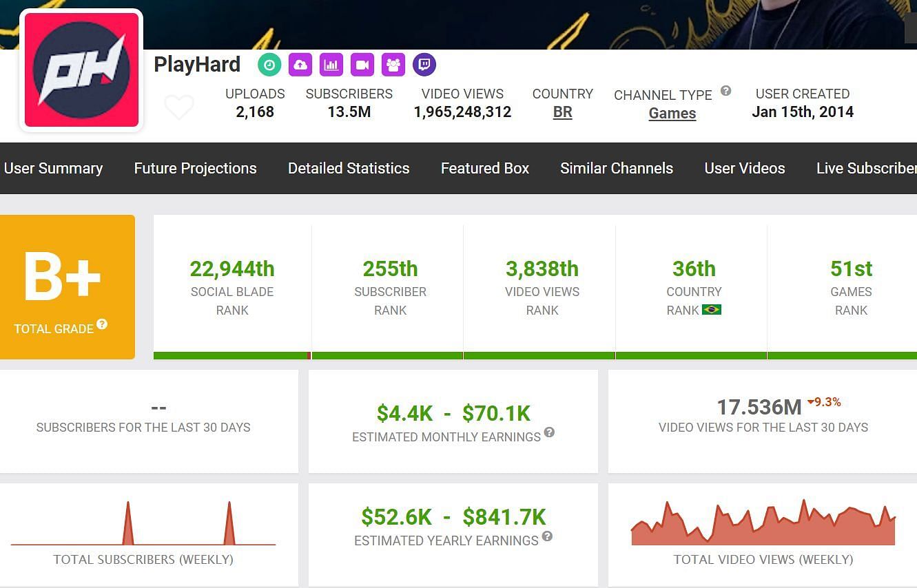Click the BR country link

tap(562, 112)
